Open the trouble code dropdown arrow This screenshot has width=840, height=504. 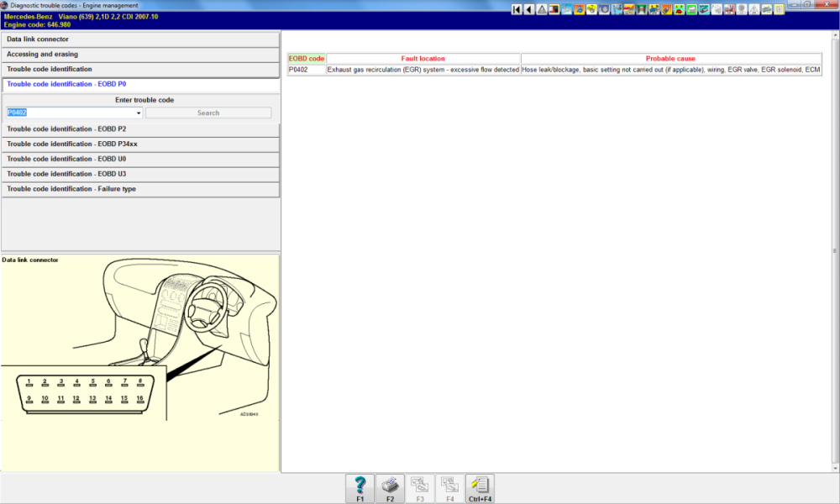point(139,113)
